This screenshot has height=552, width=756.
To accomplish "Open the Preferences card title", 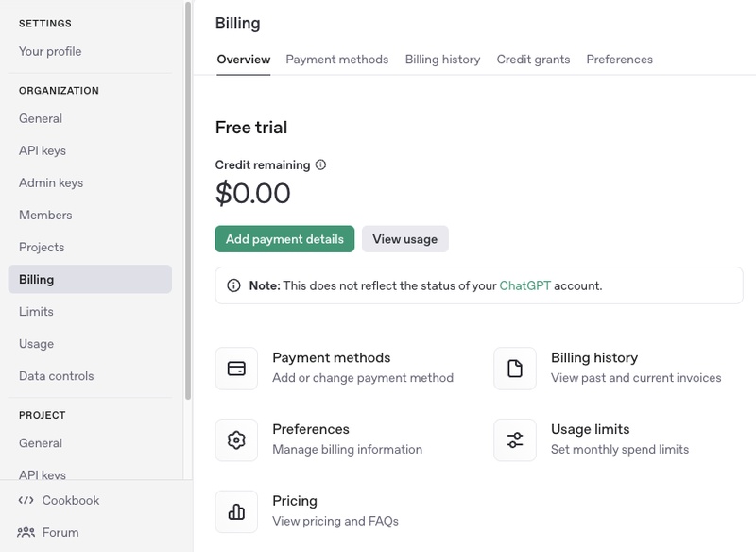I will click(x=311, y=429).
